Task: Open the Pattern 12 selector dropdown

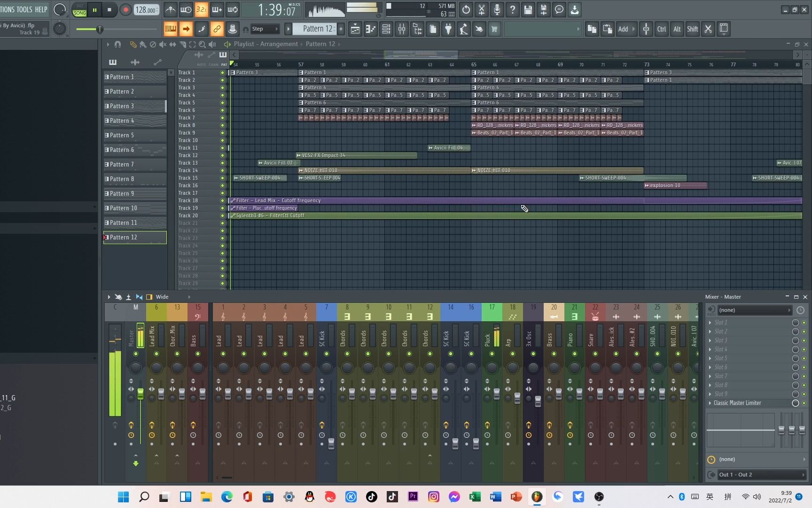Action: (x=314, y=29)
